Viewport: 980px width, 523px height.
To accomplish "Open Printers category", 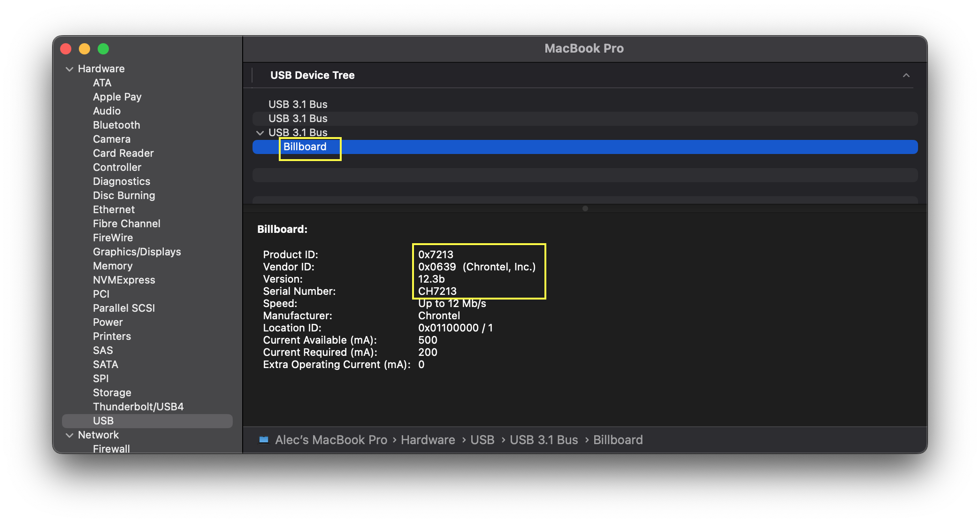I will (112, 337).
